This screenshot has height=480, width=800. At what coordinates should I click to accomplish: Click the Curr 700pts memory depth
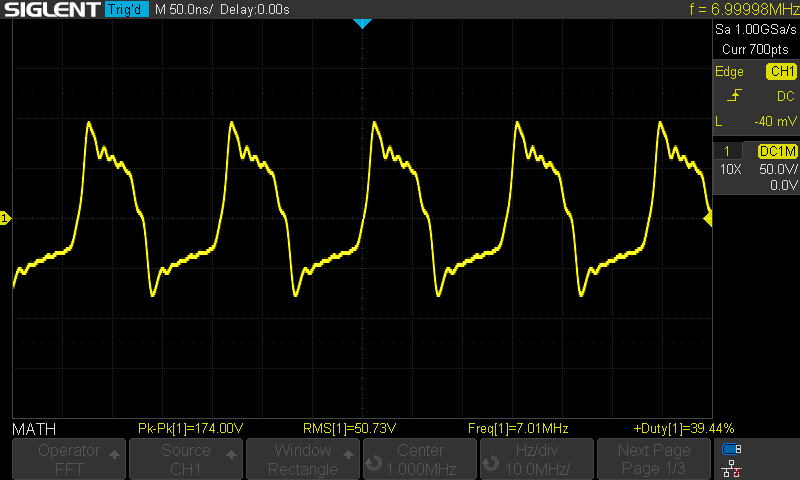pyautogui.click(x=755, y=49)
